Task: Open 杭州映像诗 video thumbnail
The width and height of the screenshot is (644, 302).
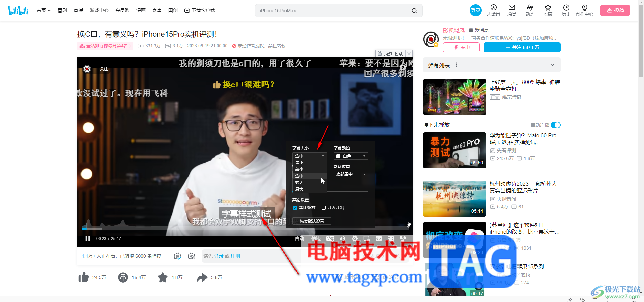Action: tap(454, 199)
